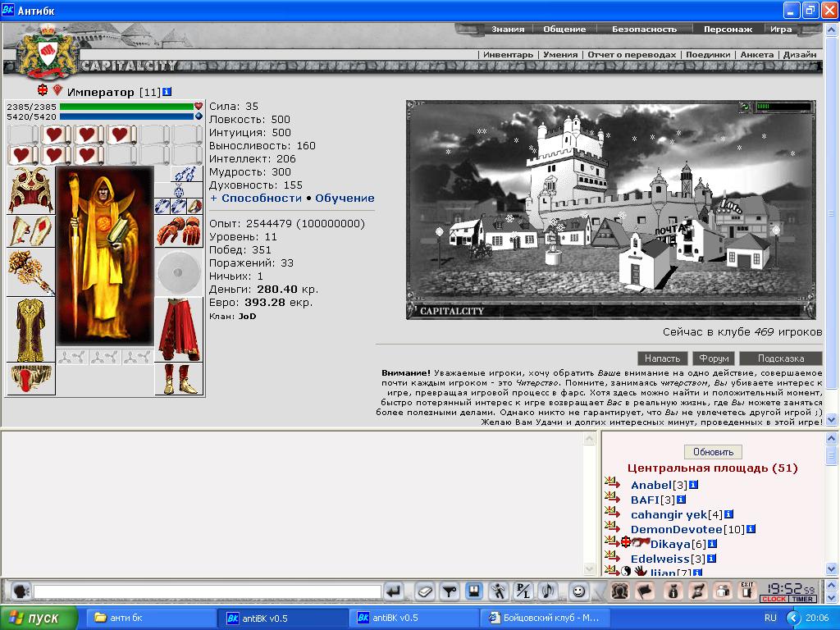Toggle chat sound speaker icon
The width and height of the screenshot is (840, 630).
(547, 591)
